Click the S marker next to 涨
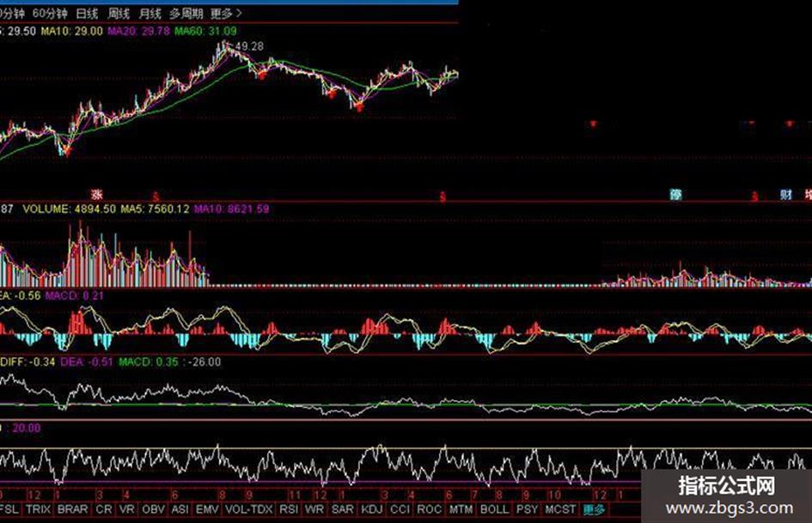Image resolution: width=812 pixels, height=523 pixels. [x=156, y=197]
